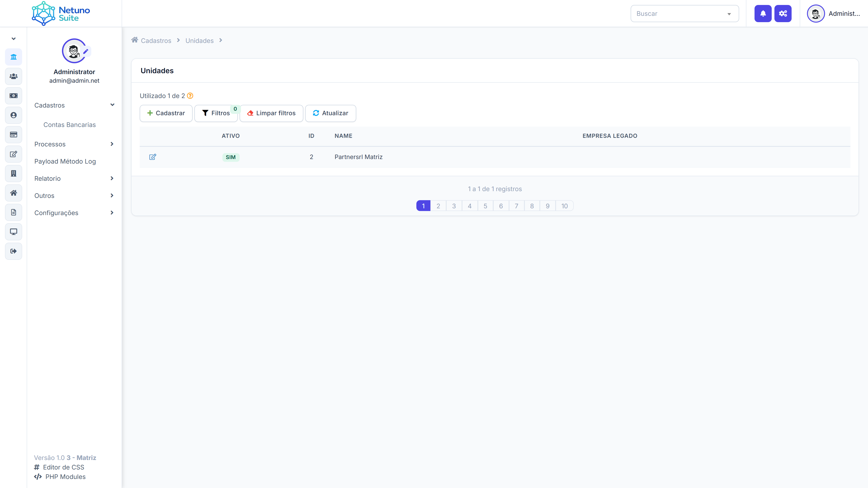Expand the Relatorio menu

click(x=74, y=178)
